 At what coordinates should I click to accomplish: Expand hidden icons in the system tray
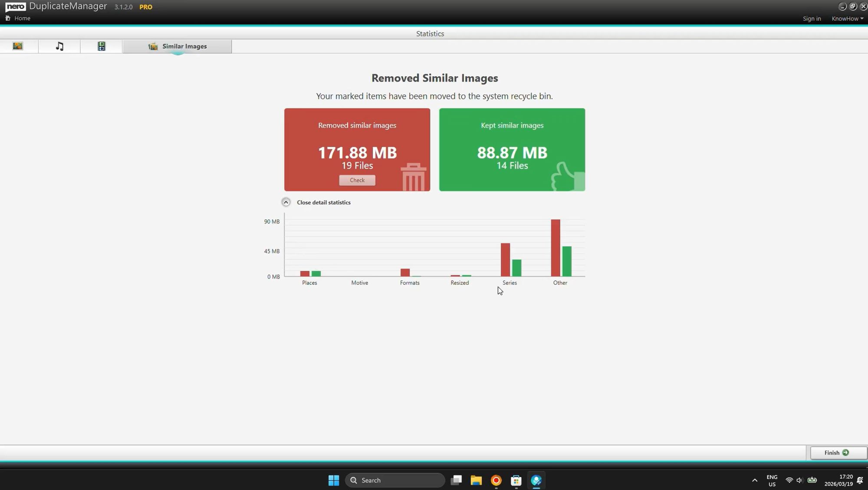point(754,480)
